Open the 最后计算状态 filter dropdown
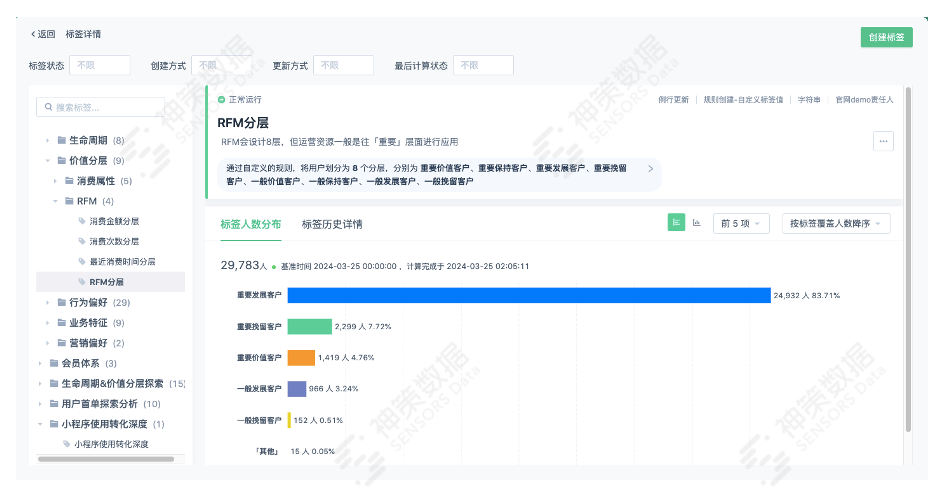Screen dimensions: 943x494 [x=483, y=65]
